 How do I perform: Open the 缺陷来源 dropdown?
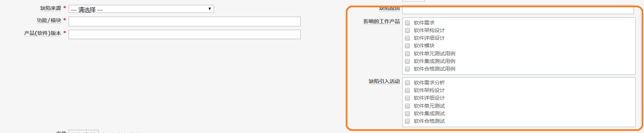click(141, 9)
